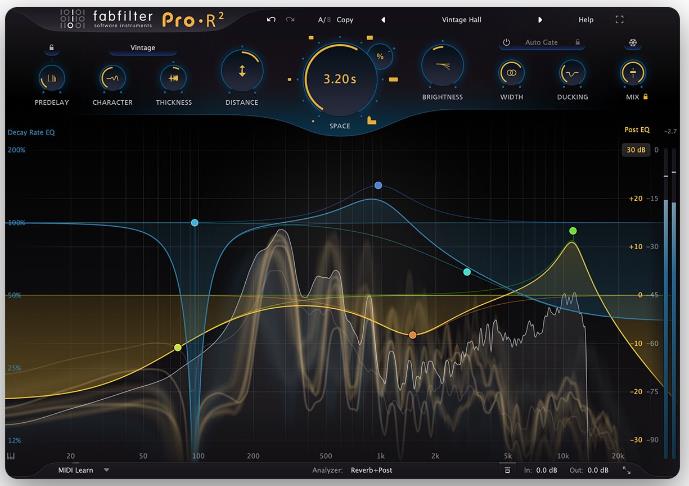This screenshot has width=689, height=486.
Task: Expand the MIDI Learn dropdown arrow
Action: (106, 470)
